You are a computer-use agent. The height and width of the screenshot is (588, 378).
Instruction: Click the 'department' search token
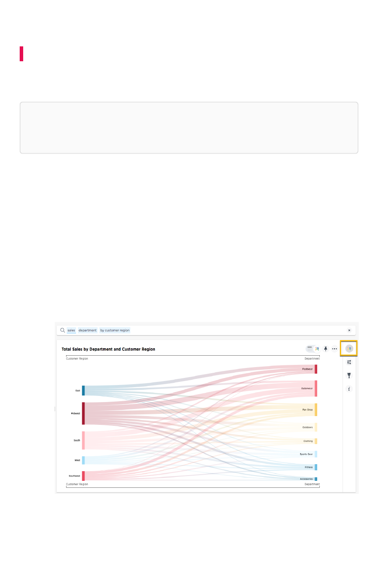[87, 330]
